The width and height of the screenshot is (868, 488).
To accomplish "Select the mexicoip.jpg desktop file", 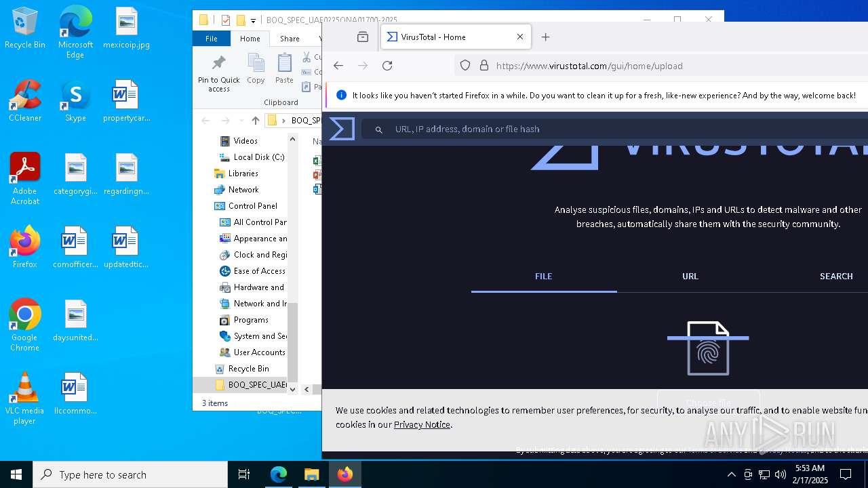I will (126, 28).
